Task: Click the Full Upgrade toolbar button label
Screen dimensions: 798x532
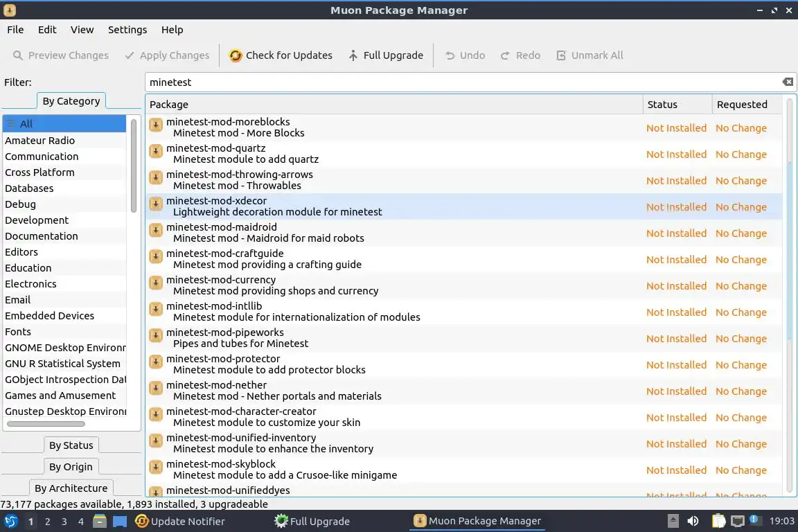Action: [x=393, y=55]
